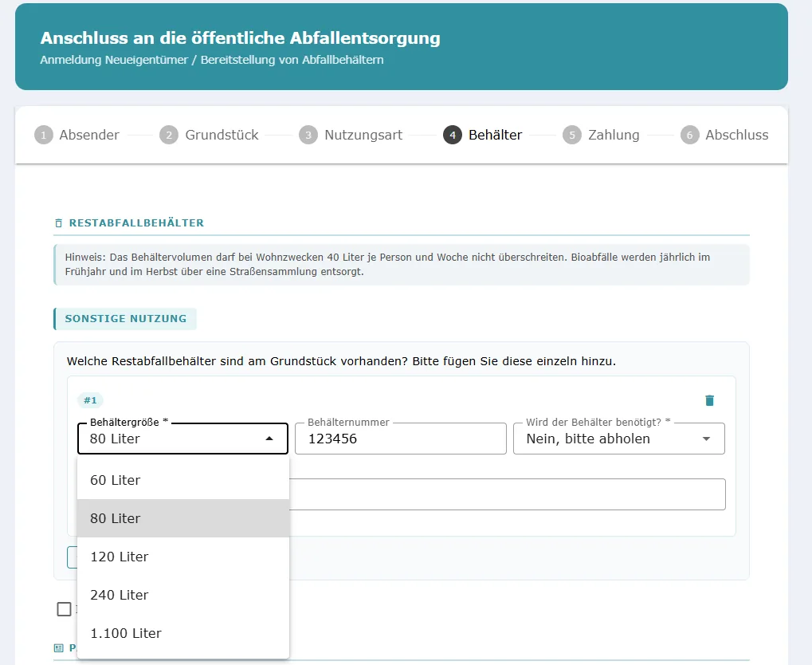Click the Sonstige Nutzung label

[x=125, y=319]
